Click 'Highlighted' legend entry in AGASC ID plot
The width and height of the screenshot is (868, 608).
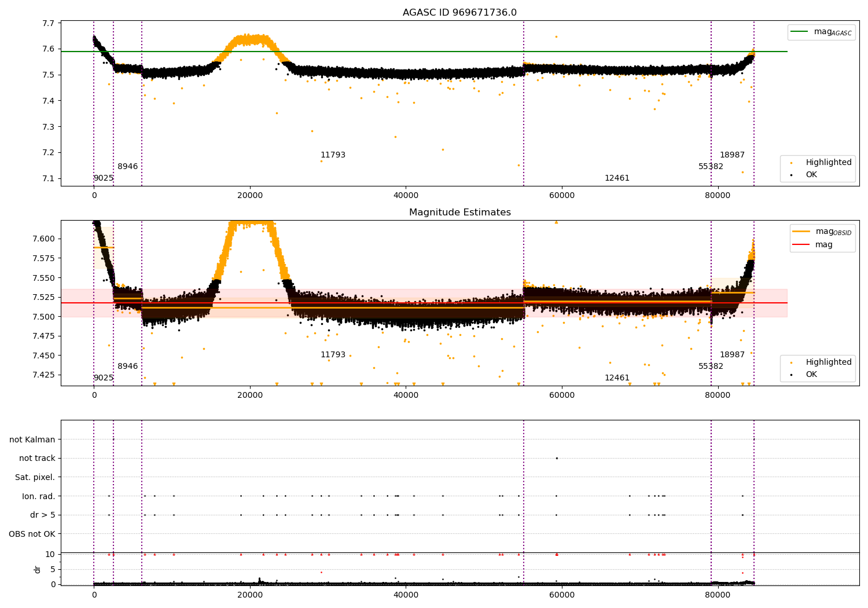(818, 162)
